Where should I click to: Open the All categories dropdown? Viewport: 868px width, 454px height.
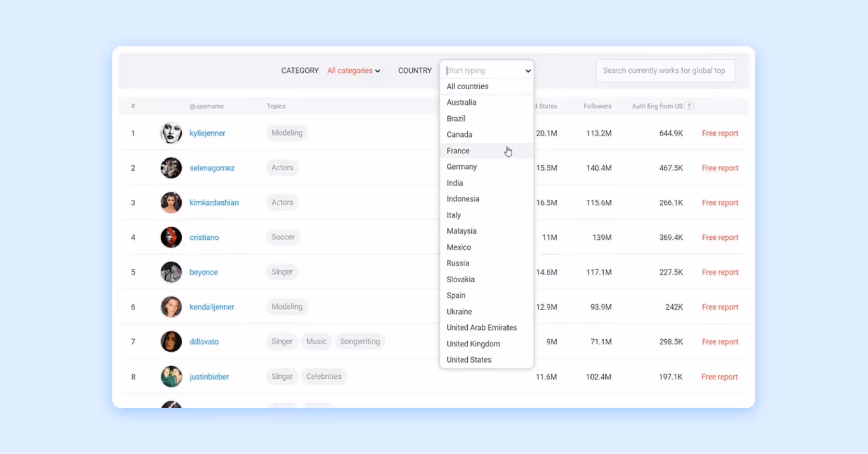click(x=353, y=70)
